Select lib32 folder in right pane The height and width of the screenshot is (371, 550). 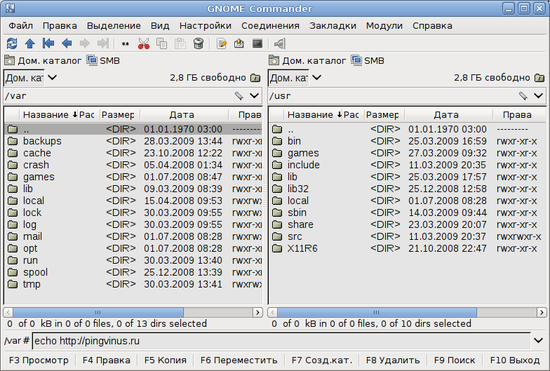(408, 189)
